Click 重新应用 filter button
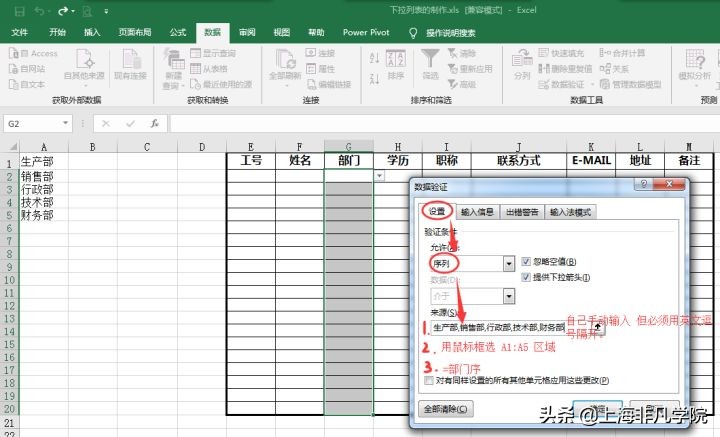The image size is (720, 437). tap(470, 69)
